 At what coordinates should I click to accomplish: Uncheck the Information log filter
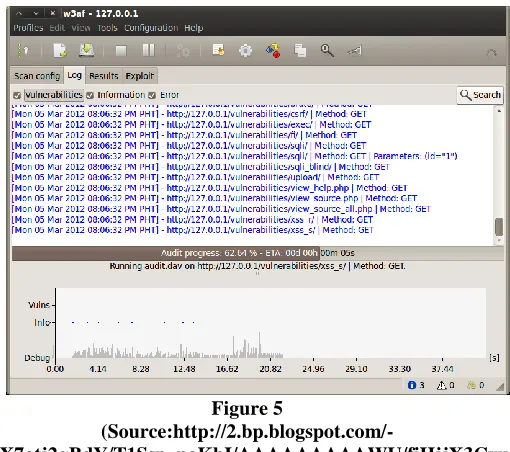[x=90, y=95]
